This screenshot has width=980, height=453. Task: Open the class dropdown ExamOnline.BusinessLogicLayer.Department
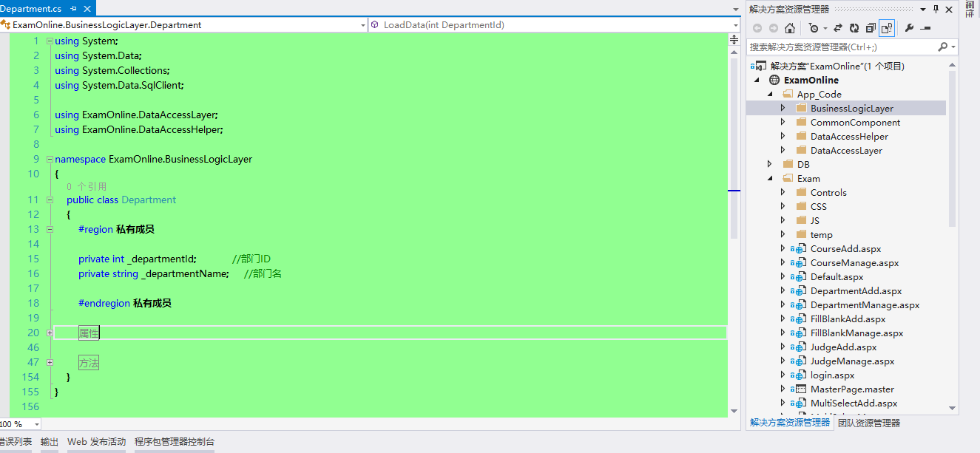362,25
